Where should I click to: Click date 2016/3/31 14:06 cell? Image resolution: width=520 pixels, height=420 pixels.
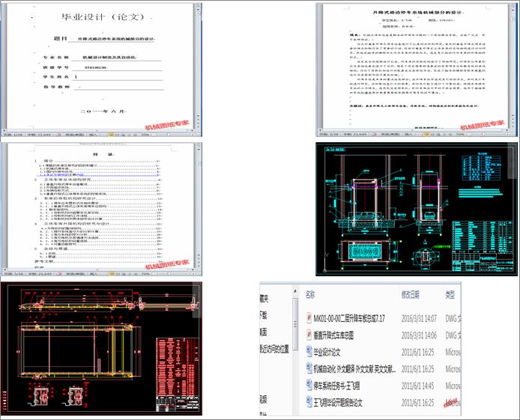[419, 335]
